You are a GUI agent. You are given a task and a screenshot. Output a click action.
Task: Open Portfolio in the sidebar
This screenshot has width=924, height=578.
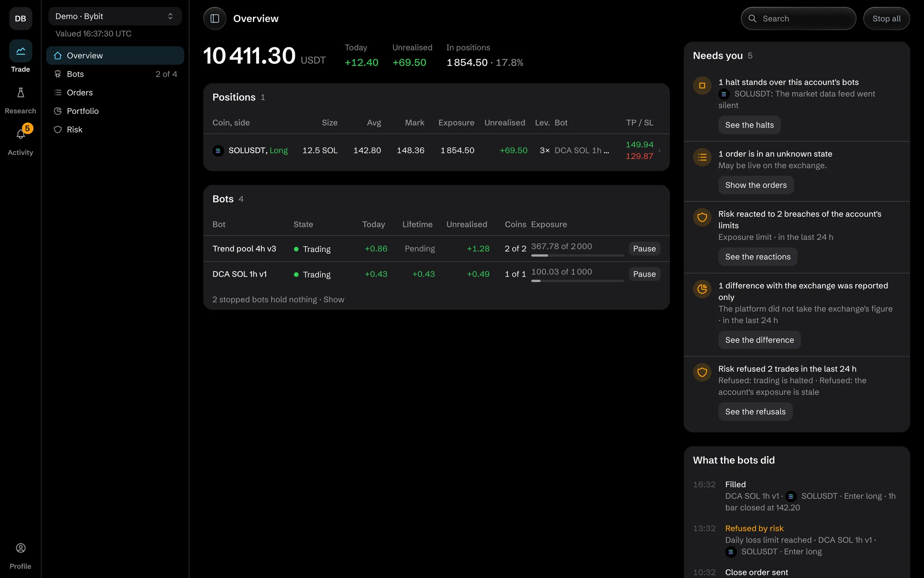pyautogui.click(x=115, y=111)
